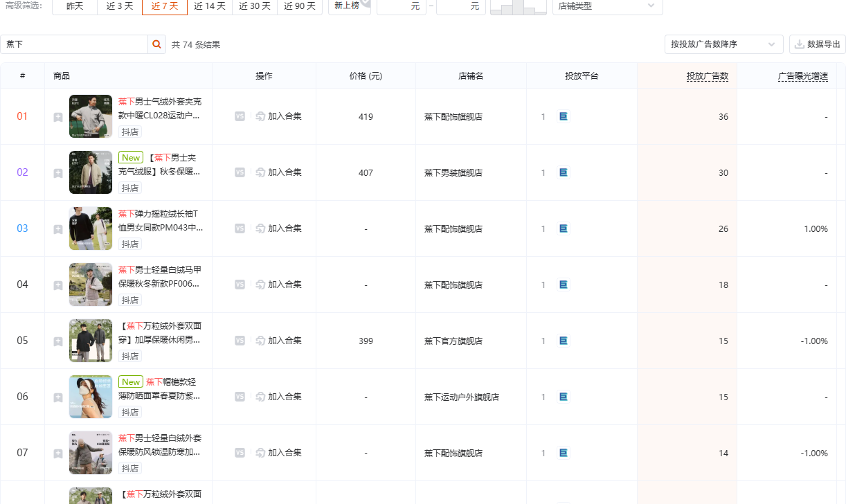Select the 近 7 天 time range tab
846x504 pixels.
tap(165, 6)
